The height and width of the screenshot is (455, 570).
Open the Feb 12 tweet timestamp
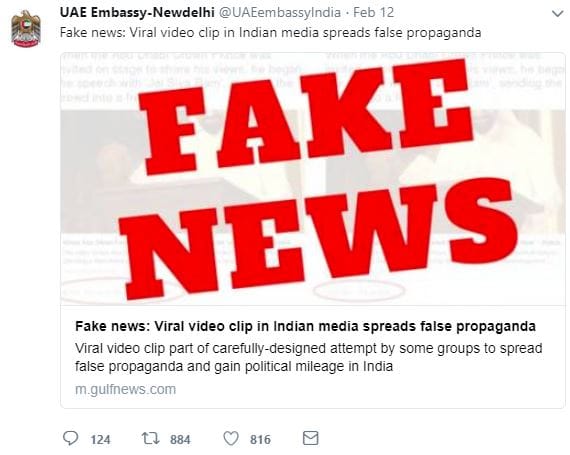click(373, 13)
